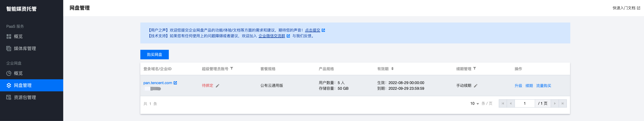Open external icon after 企业微信交流群
The width and height of the screenshot is (644, 121).
(x=288, y=36)
